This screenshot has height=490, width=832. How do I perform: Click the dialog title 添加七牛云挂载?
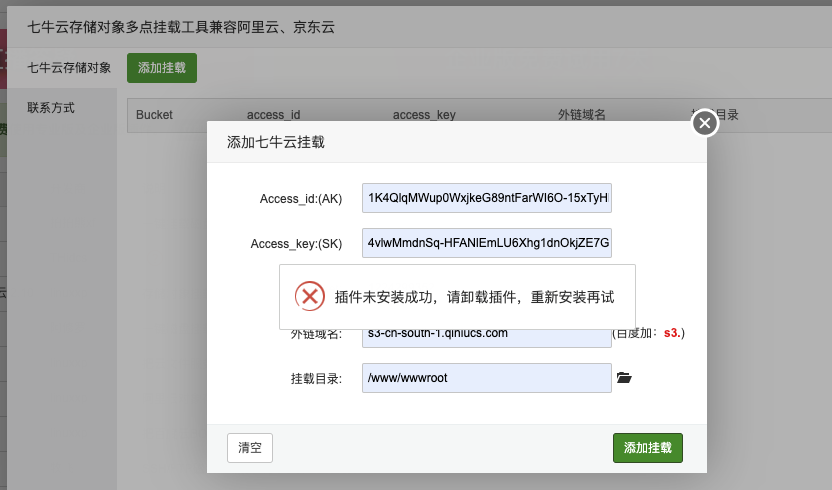(276, 142)
